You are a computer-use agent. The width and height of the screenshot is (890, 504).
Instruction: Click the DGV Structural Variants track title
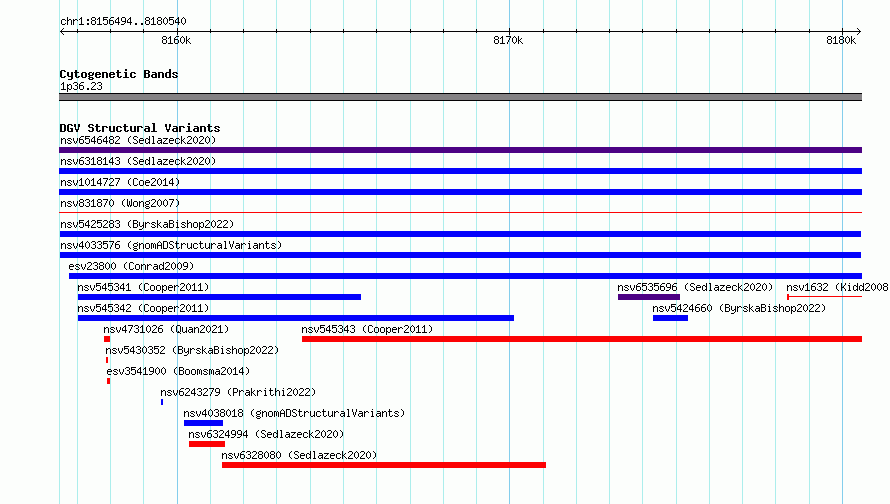tap(140, 128)
